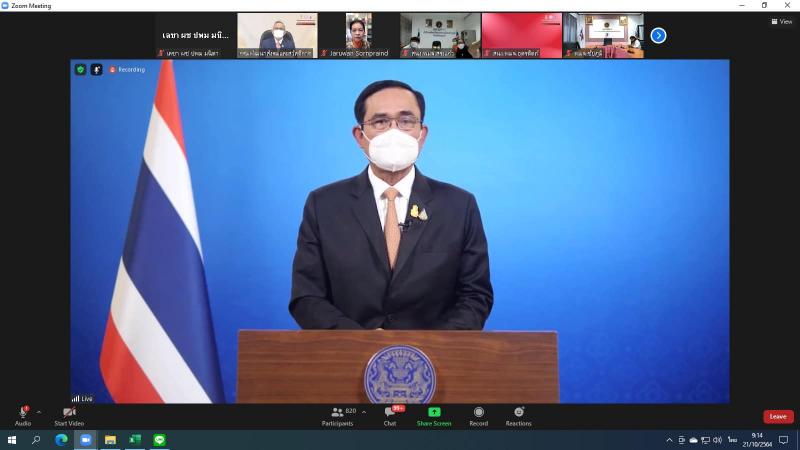Start recording with the Record button
Viewport: 800px width, 450px height.
pyautogui.click(x=479, y=416)
